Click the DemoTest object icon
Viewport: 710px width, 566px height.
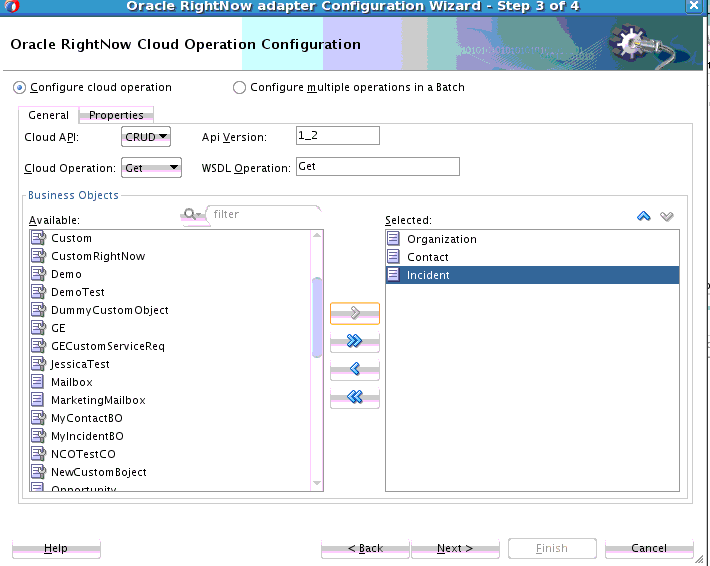(x=38, y=292)
